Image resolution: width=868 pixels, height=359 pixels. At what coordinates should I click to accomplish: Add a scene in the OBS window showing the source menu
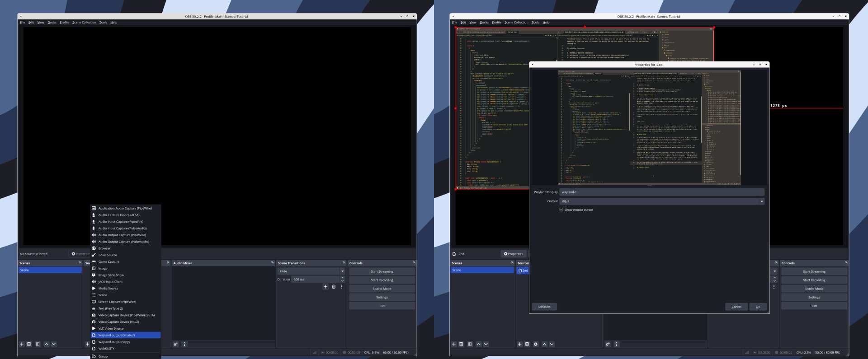pyautogui.click(x=21, y=344)
